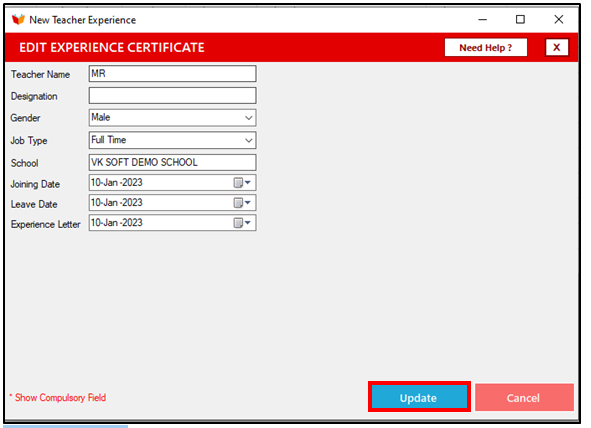This screenshot has height=428, width=591.
Task: Maximize the New Teacher Experience window
Action: pyautogui.click(x=520, y=20)
